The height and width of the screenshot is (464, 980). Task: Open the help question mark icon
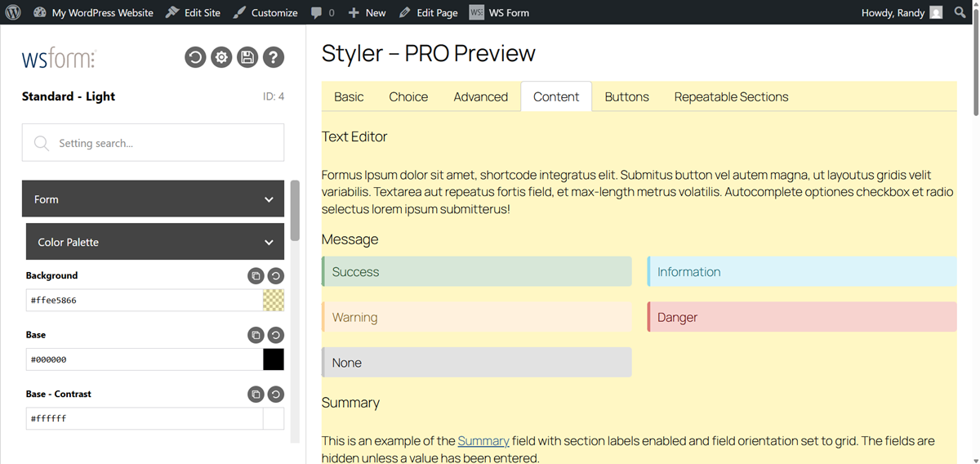pyautogui.click(x=274, y=57)
